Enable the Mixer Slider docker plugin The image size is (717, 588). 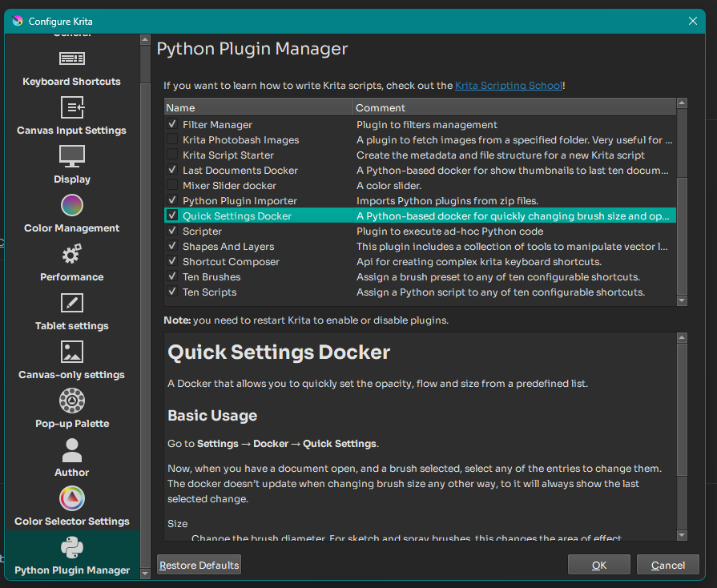(172, 185)
